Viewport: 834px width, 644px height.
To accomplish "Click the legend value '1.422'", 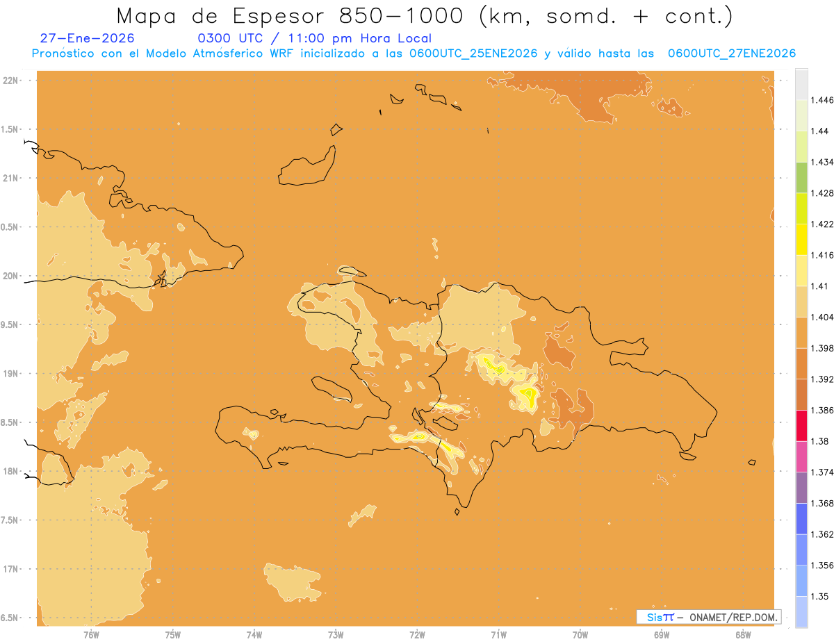I will point(822,224).
